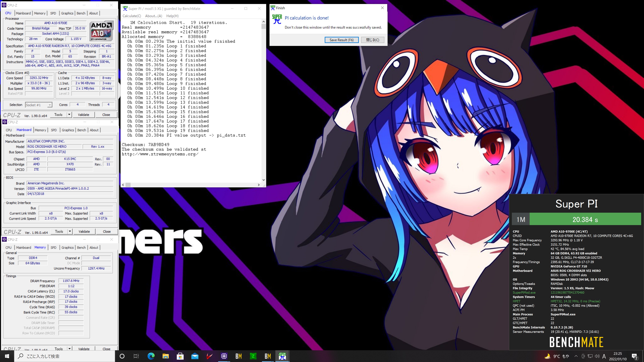This screenshot has height=362, width=644.
Task: Open the Bench tab in top CPU-Z window
Action: click(x=81, y=13)
